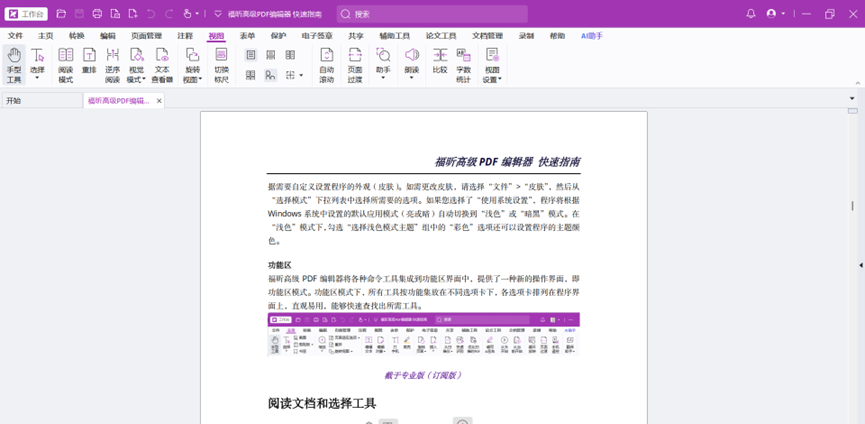Click the Reflow (重排) icon

89,64
